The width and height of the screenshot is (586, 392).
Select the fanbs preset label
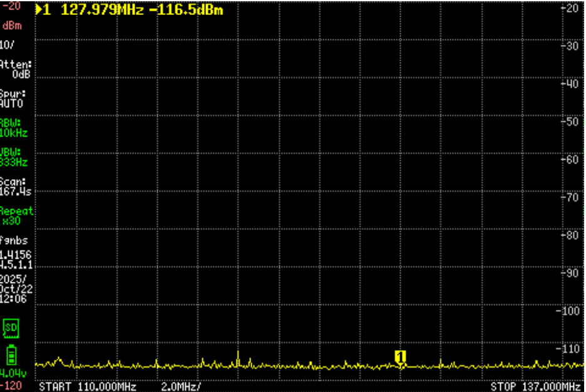14,240
